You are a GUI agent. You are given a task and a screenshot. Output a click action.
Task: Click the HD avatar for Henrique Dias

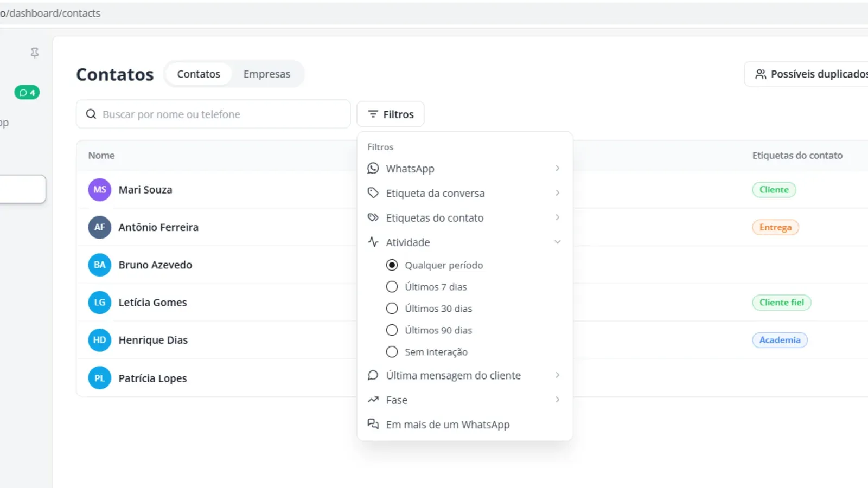click(x=100, y=340)
